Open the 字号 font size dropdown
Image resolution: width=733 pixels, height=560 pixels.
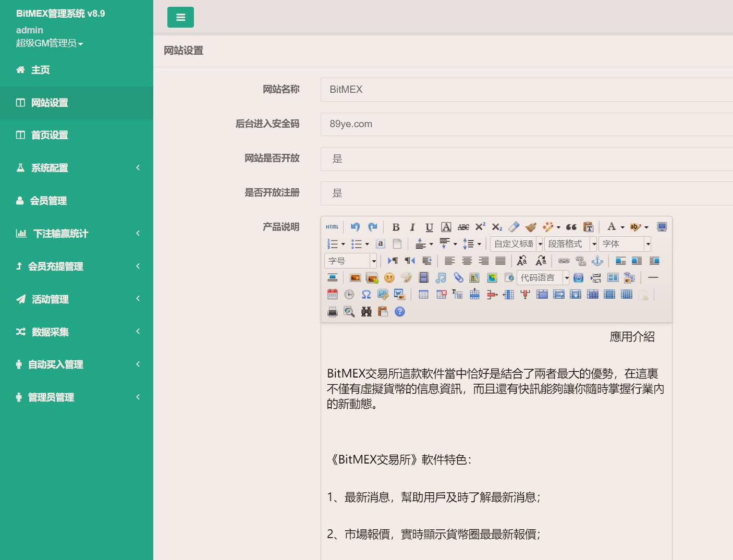pos(350,261)
